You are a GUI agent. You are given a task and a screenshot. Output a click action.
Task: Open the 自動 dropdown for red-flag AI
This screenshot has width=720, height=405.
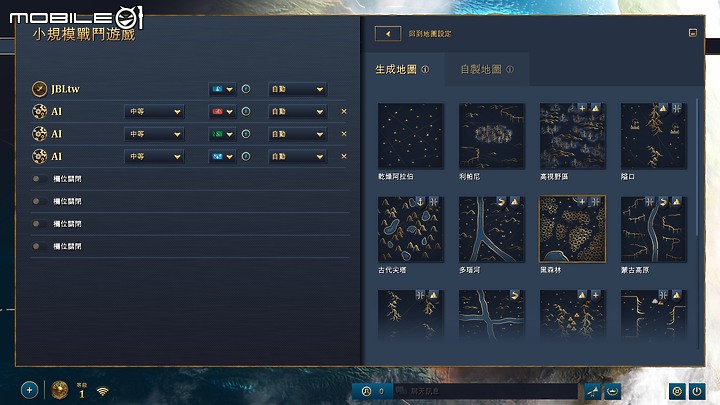[298, 112]
